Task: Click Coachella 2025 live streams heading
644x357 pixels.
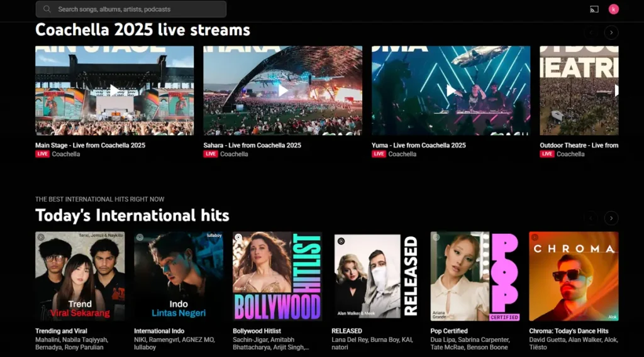Action: coord(143,30)
